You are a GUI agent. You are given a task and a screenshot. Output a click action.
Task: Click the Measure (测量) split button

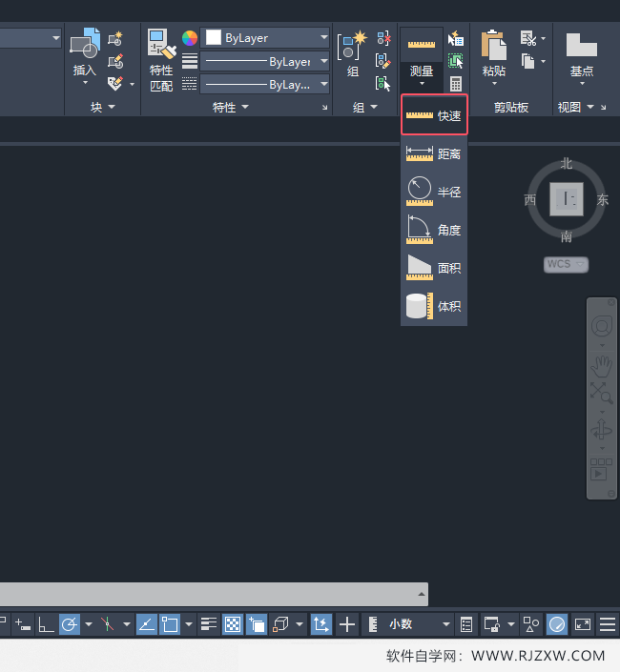[422, 58]
